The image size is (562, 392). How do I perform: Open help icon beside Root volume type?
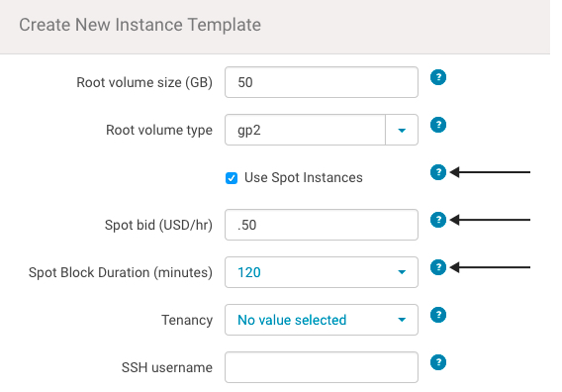pos(438,125)
